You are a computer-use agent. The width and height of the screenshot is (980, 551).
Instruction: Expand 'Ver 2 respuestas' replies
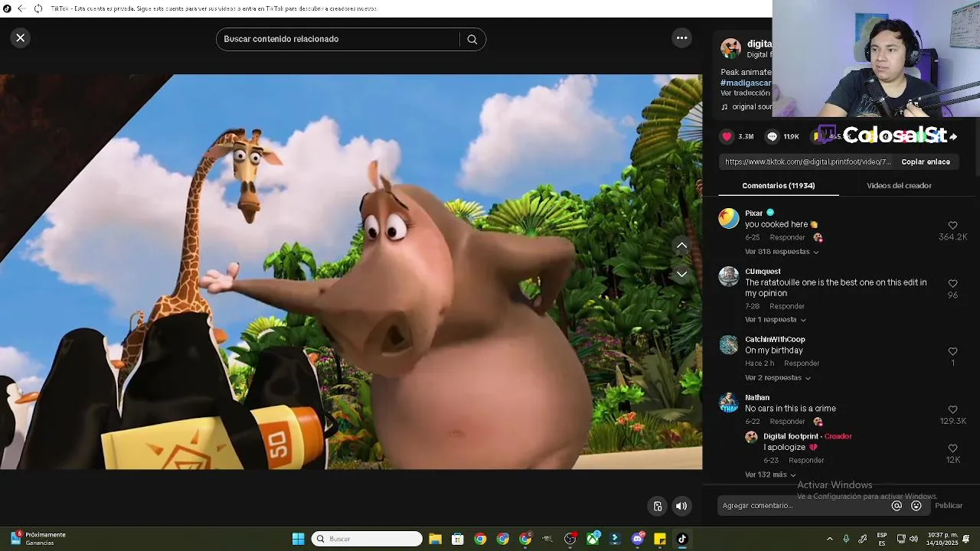coord(778,378)
